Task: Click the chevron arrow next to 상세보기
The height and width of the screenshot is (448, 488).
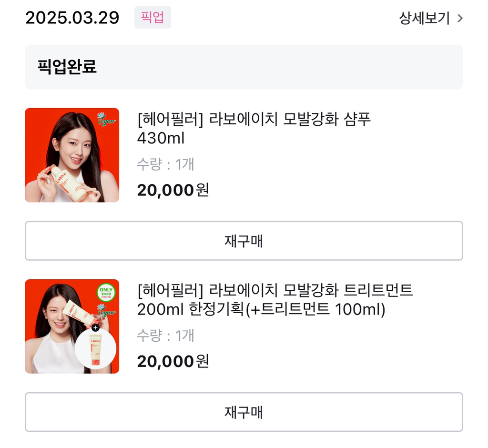Action: point(460,19)
